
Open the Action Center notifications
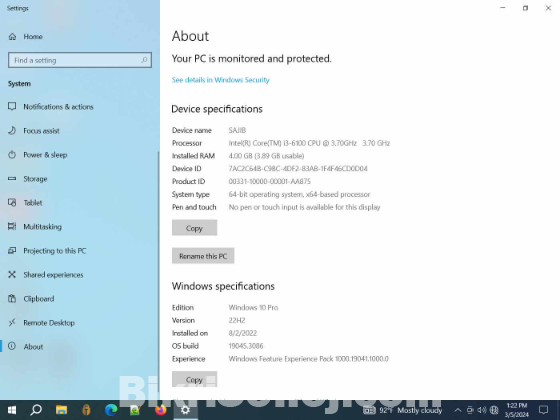point(544,410)
